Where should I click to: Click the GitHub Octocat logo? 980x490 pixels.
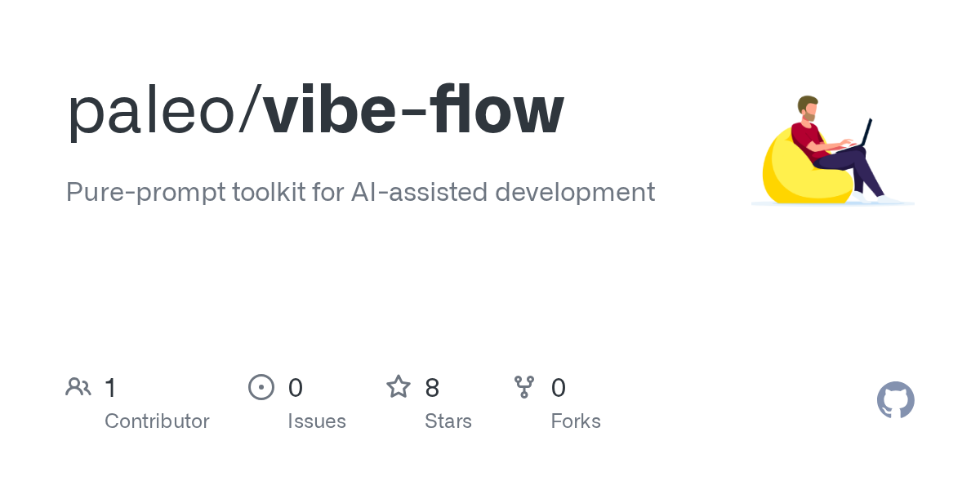(895, 400)
